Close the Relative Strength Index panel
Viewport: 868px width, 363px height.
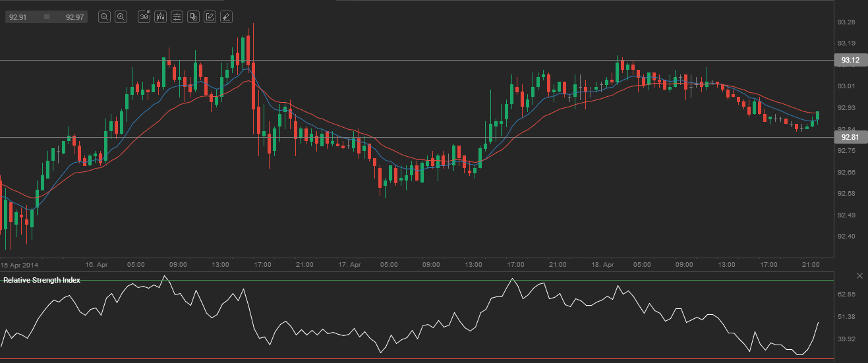(859, 275)
